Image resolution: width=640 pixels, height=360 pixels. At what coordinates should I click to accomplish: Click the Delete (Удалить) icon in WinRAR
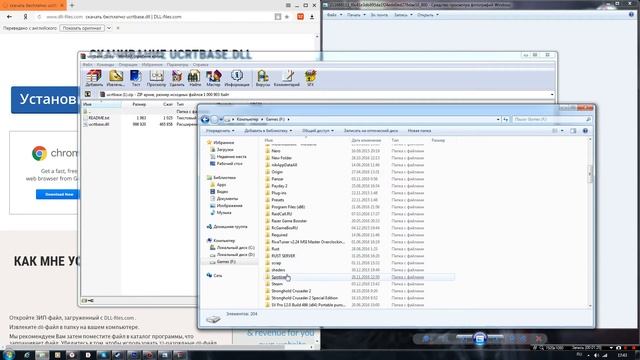[177, 78]
